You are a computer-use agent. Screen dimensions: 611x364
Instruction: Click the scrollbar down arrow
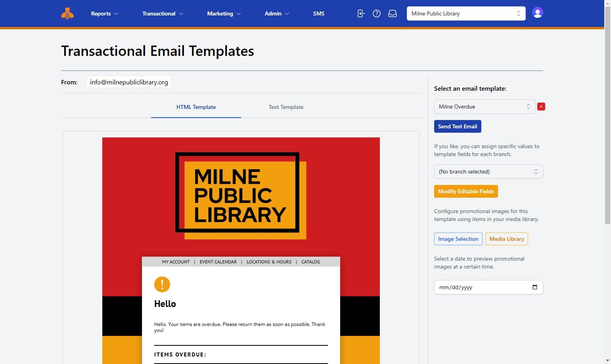click(x=607, y=360)
